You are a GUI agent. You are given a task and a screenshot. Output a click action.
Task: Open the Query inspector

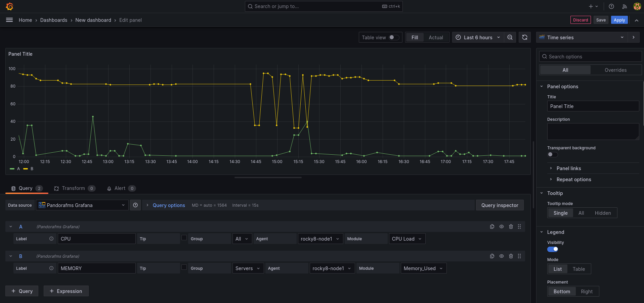click(x=500, y=205)
